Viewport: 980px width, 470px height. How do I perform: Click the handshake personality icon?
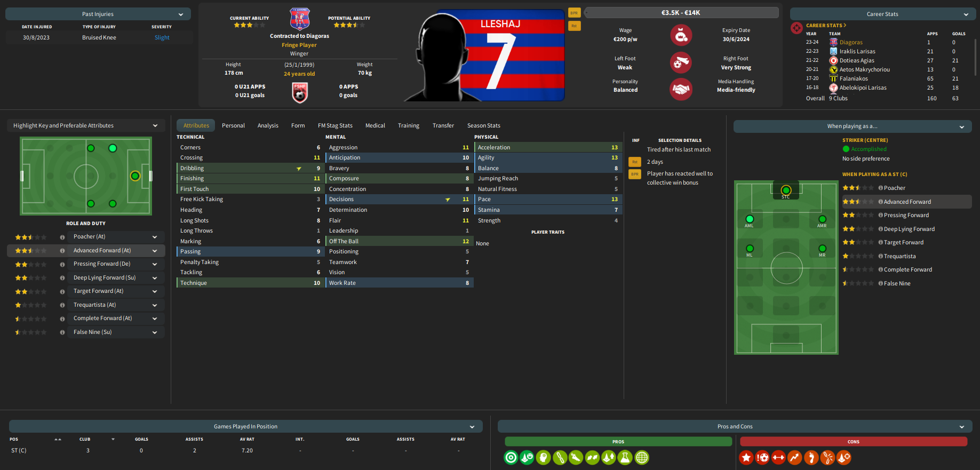pos(681,89)
